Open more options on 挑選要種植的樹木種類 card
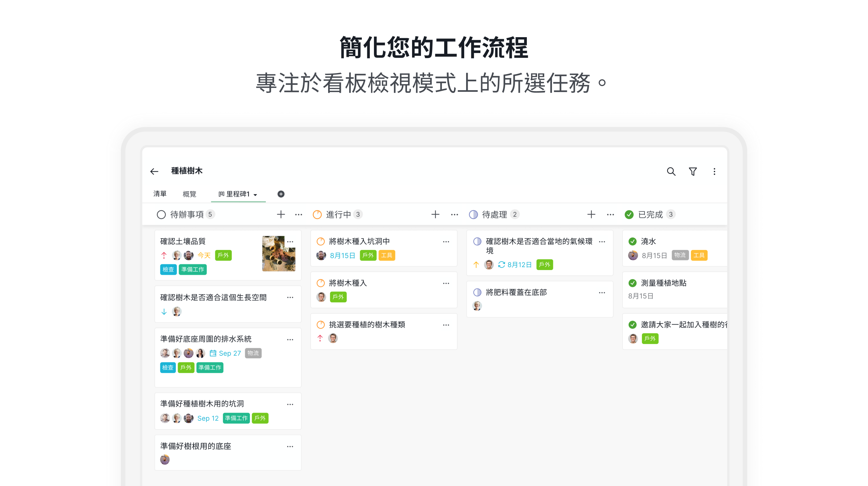The height and width of the screenshot is (486, 868). click(x=446, y=325)
